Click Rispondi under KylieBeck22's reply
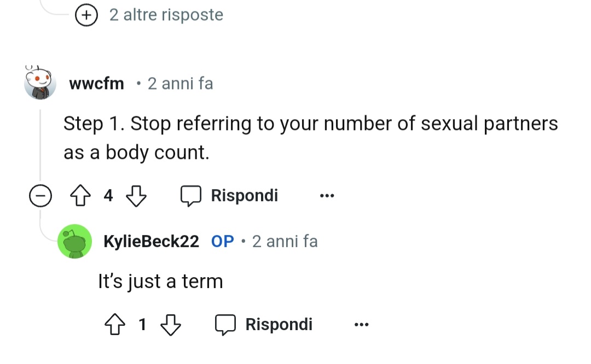The image size is (591, 364). tap(279, 325)
